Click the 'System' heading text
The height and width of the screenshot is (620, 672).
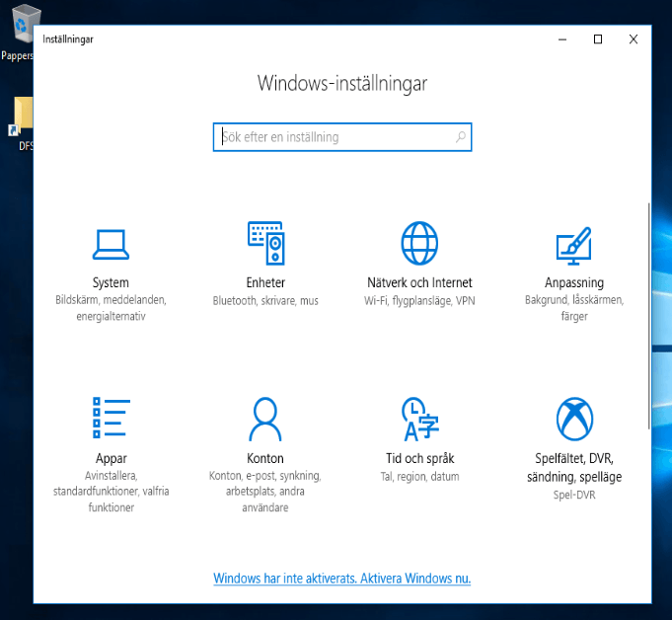click(111, 282)
